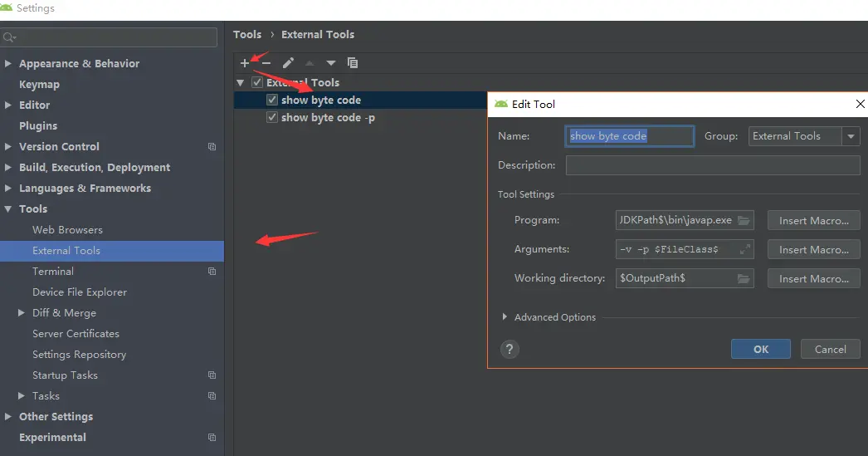The image size is (868, 456).
Task: Toggle 'show byte code' checkbox
Action: click(x=272, y=100)
